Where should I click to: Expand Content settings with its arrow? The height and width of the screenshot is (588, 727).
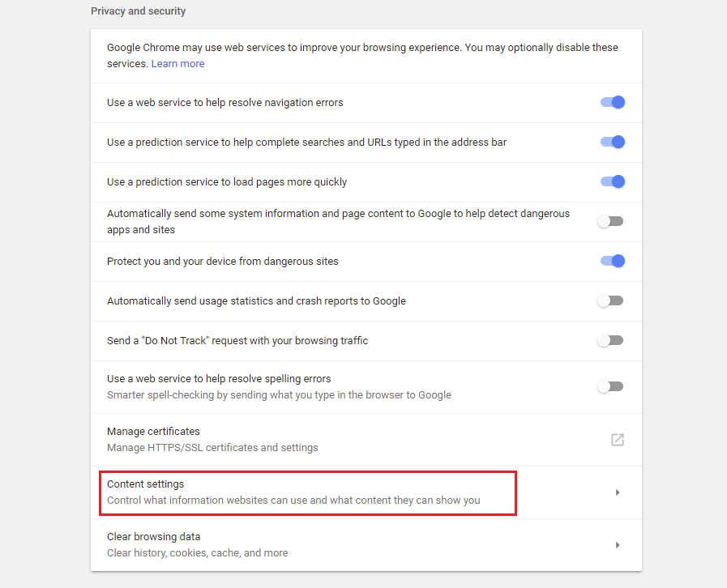618,492
